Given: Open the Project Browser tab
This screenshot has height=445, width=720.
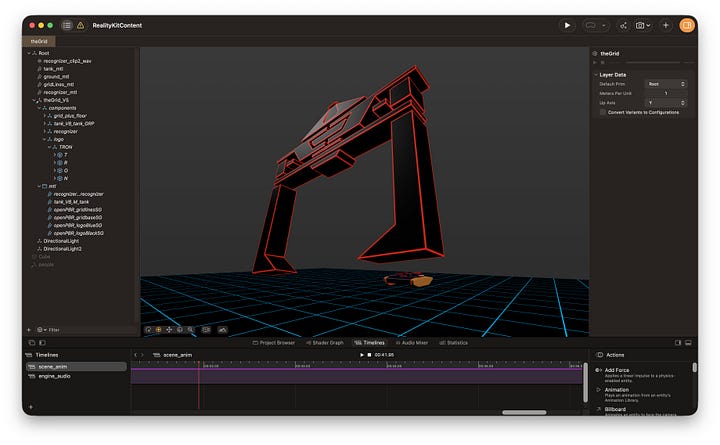Looking at the screenshot, I should coord(274,343).
